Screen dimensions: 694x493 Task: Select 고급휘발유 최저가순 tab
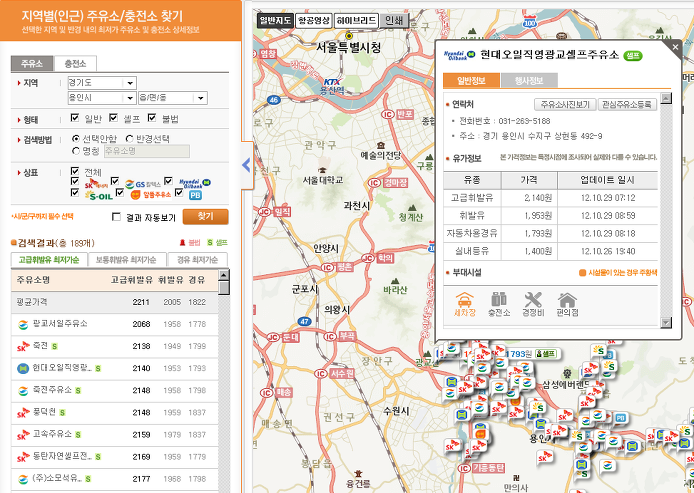49,260
